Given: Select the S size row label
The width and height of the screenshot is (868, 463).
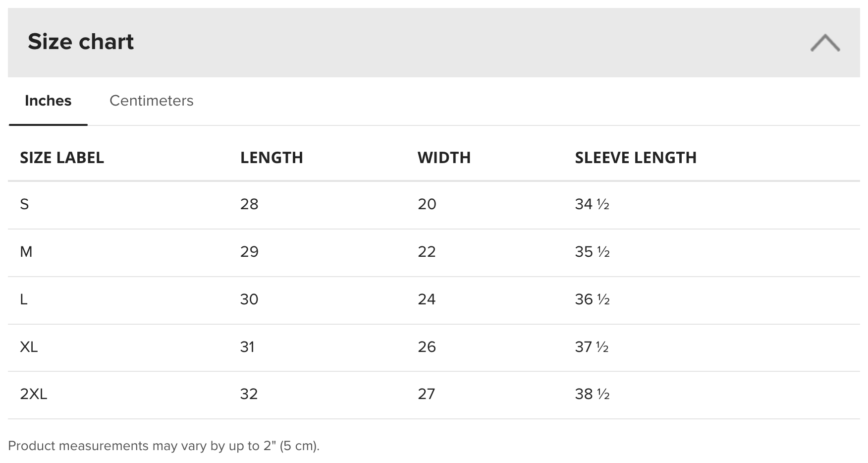Looking at the screenshot, I should 24,204.
